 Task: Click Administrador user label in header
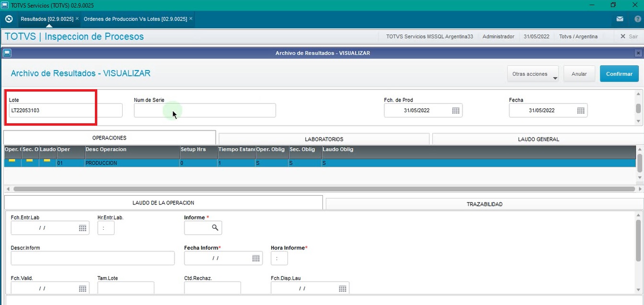pos(498,36)
